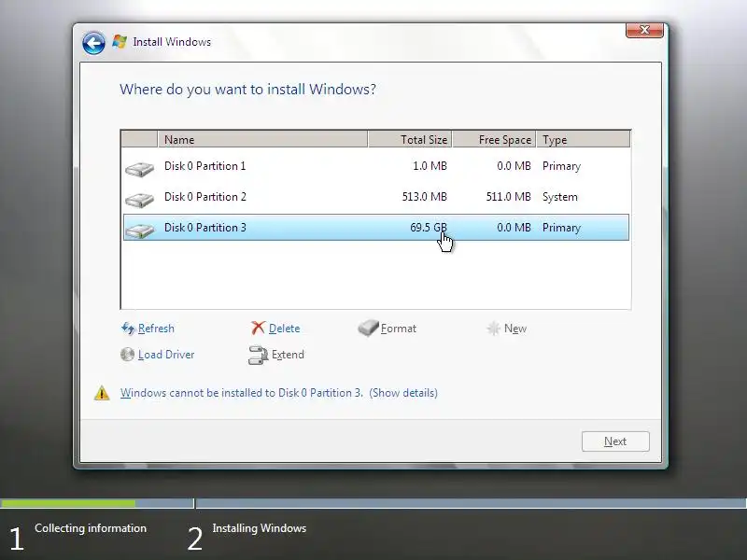Click the 513.0 MB total size value

[425, 197]
